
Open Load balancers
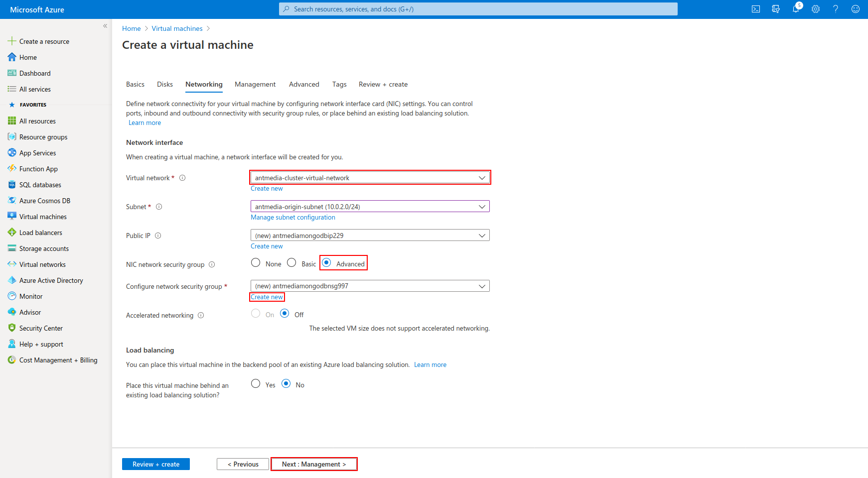[41, 233]
